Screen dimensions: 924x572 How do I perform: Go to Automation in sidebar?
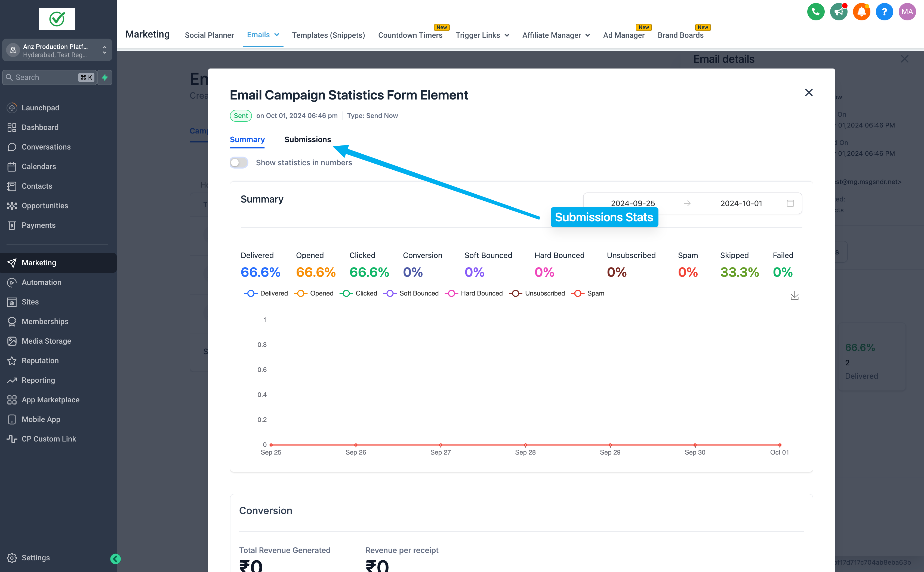click(x=41, y=282)
